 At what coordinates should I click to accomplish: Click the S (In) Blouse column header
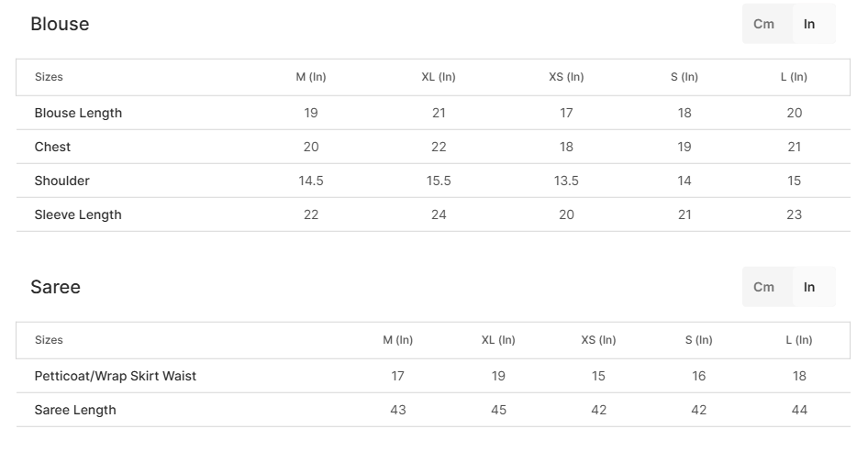[684, 77]
